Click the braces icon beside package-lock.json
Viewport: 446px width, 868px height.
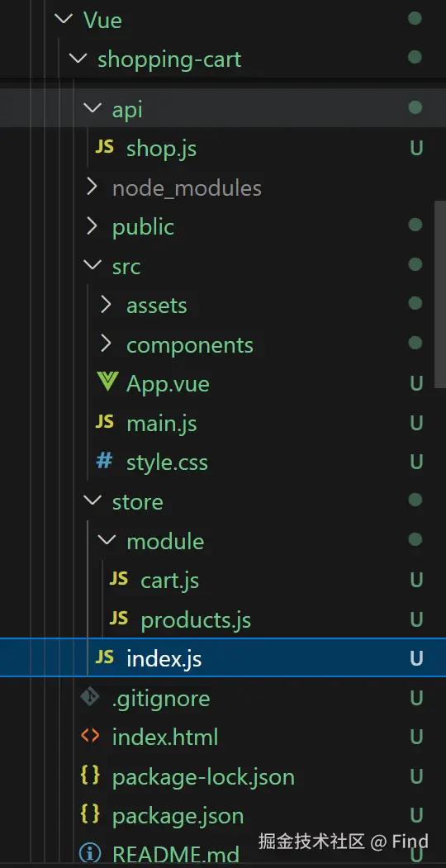point(90,776)
